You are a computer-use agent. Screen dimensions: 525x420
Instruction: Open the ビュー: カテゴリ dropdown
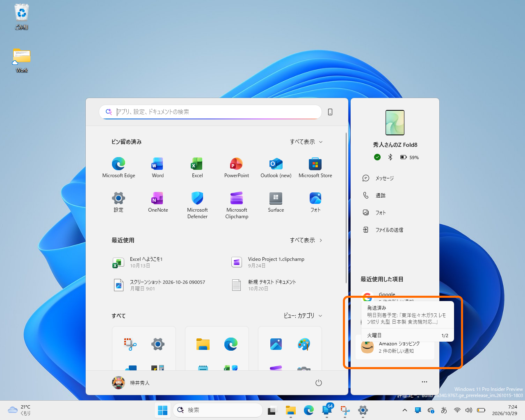[x=303, y=316]
